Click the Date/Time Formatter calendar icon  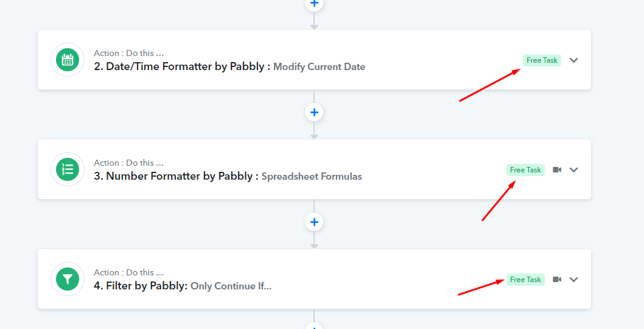(x=68, y=60)
